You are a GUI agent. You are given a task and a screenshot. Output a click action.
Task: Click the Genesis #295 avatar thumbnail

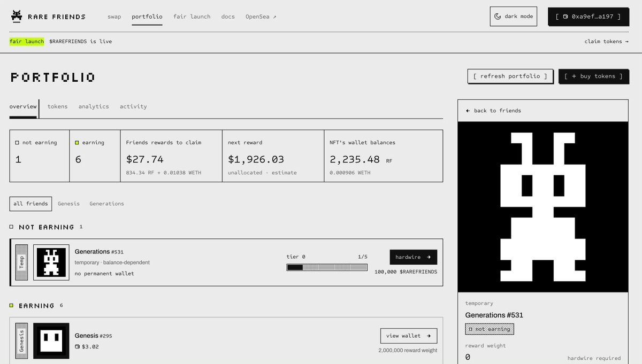[x=51, y=340]
